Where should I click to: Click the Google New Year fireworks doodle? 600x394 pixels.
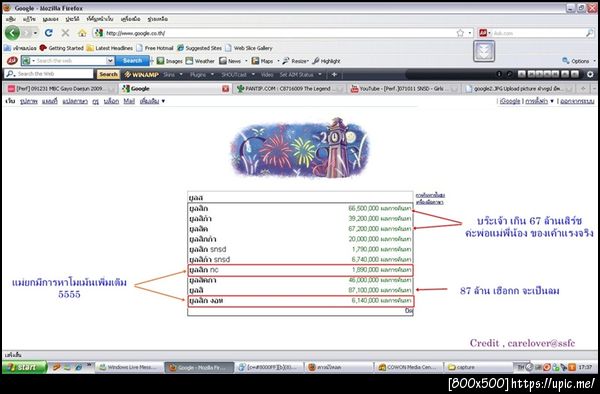click(300, 148)
